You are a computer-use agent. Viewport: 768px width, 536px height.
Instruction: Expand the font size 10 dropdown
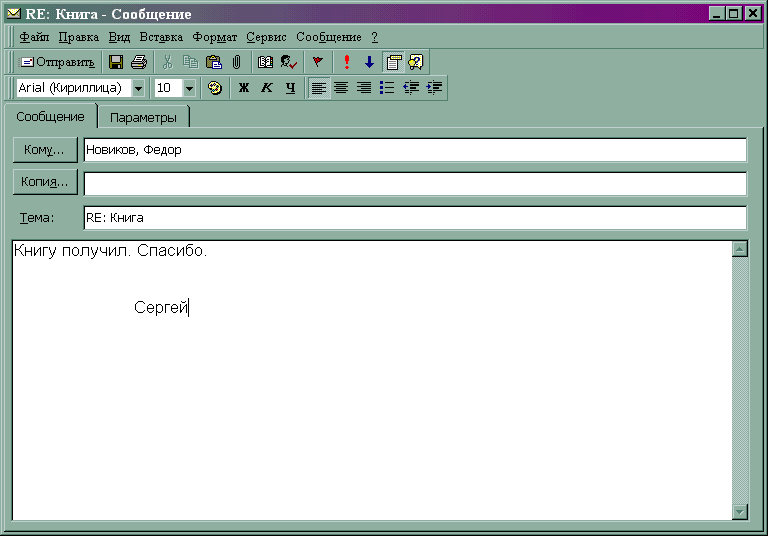189,89
